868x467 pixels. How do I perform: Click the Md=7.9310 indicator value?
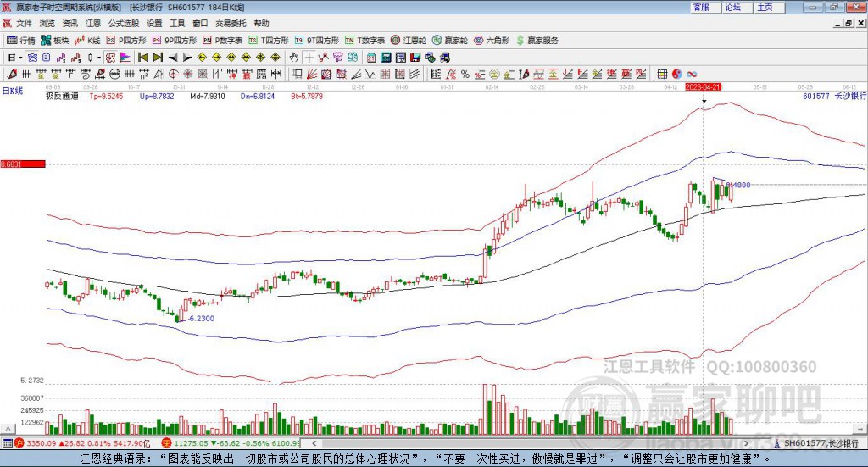click(208, 96)
